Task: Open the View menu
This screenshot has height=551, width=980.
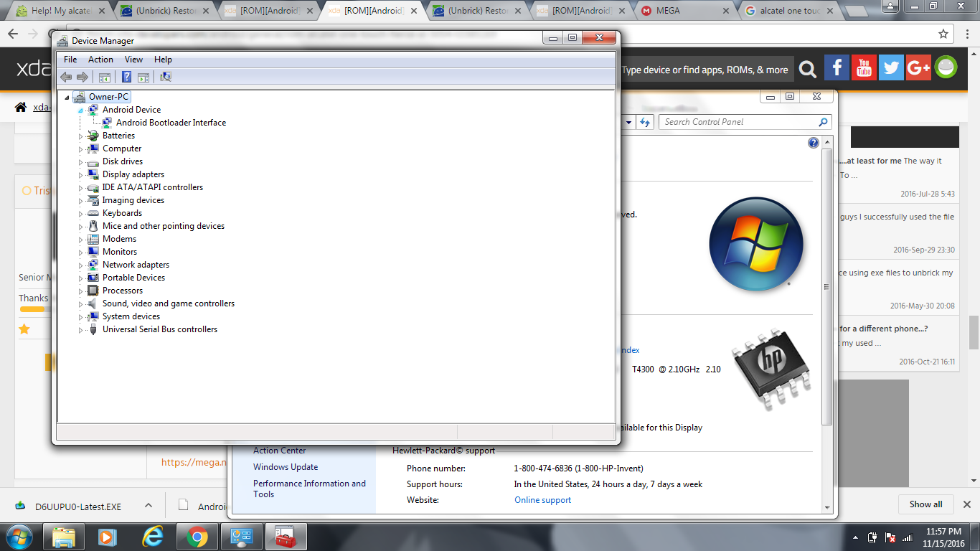Action: pos(133,60)
